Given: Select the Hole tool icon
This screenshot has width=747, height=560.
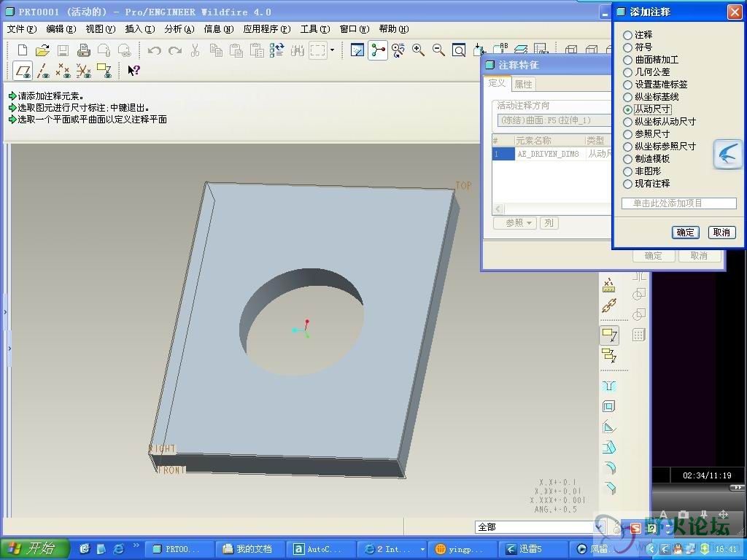Looking at the screenshot, I should coord(609,386).
